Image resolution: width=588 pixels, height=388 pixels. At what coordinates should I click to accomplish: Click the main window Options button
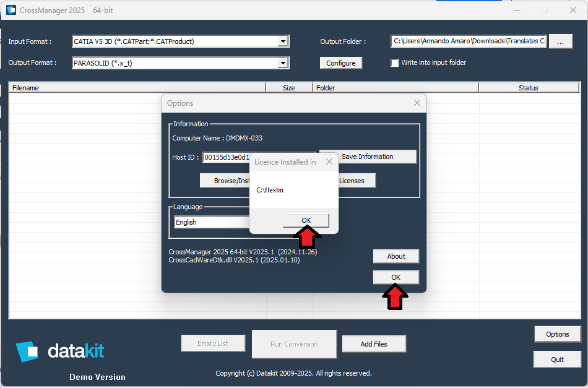[557, 334]
